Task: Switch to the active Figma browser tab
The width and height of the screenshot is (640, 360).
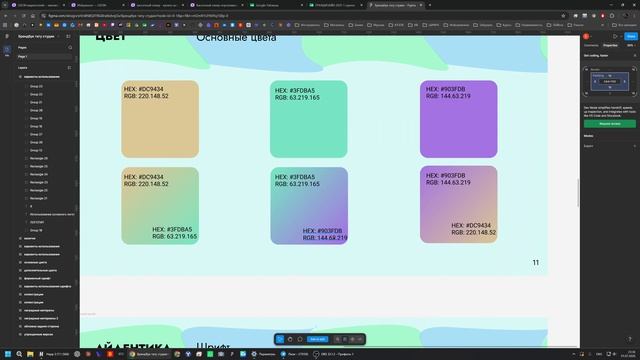Action: pyautogui.click(x=395, y=5)
